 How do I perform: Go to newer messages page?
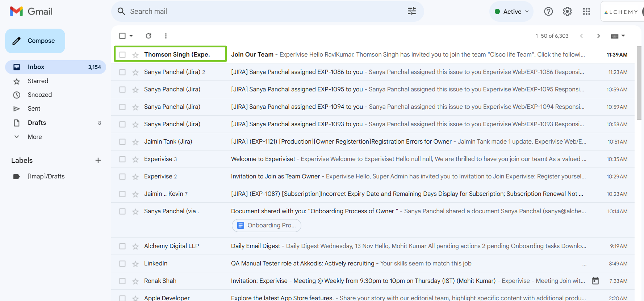click(581, 36)
